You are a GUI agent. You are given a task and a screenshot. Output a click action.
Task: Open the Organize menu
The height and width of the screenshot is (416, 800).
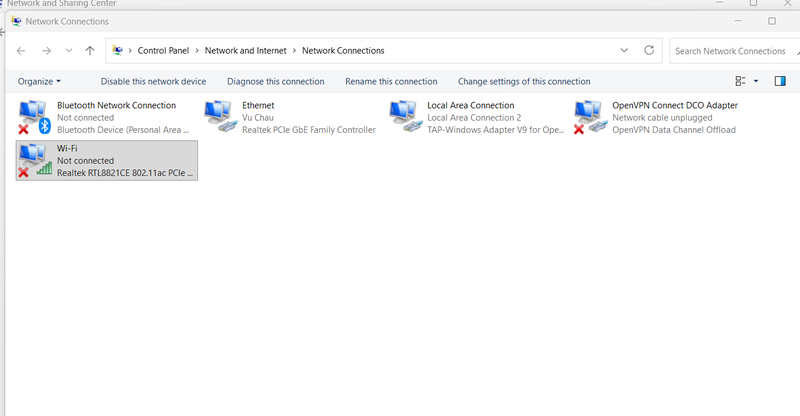(39, 81)
